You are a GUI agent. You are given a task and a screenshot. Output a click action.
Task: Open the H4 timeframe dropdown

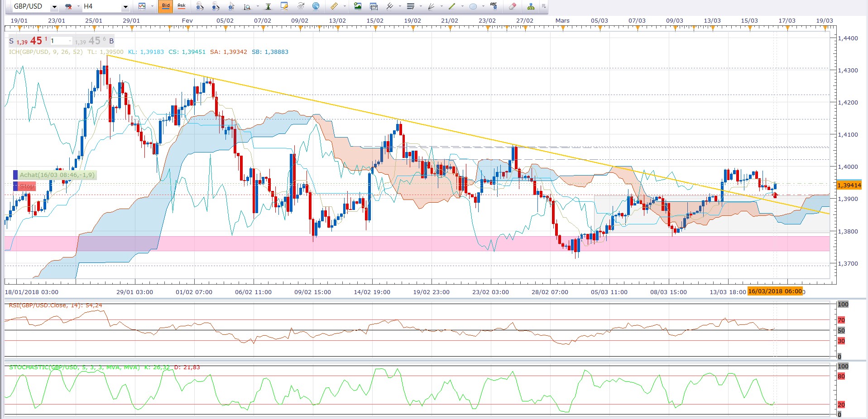pos(125,7)
